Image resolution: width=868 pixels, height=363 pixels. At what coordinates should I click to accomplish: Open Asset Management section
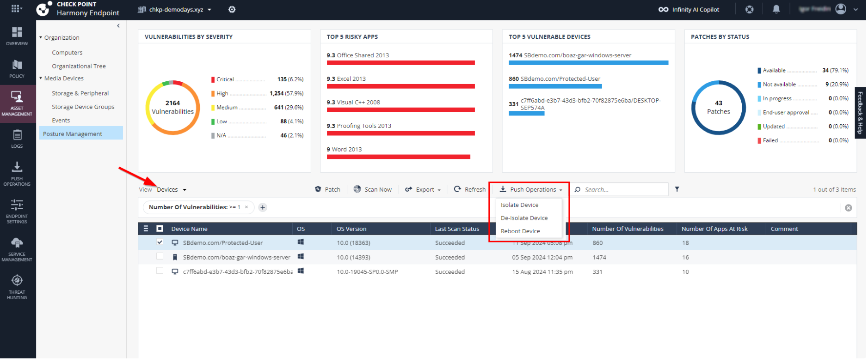coord(17,103)
